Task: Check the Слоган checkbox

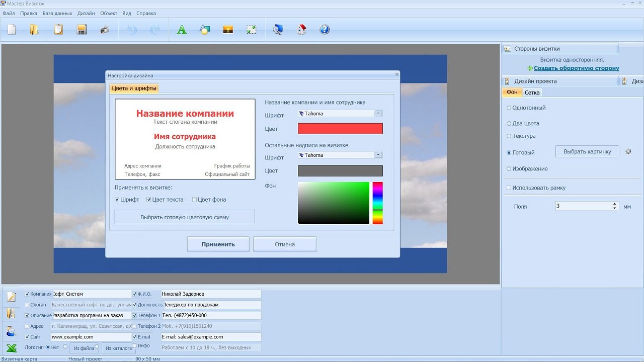Action: coord(27,305)
